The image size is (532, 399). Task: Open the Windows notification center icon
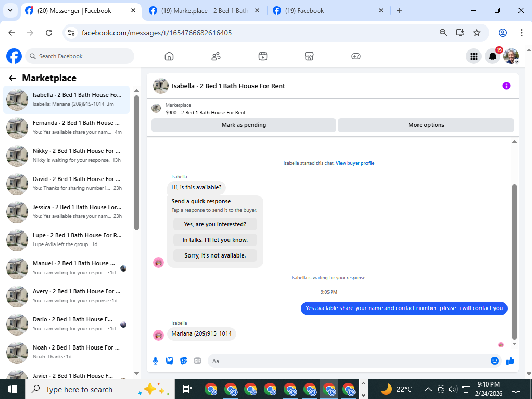[x=516, y=389]
